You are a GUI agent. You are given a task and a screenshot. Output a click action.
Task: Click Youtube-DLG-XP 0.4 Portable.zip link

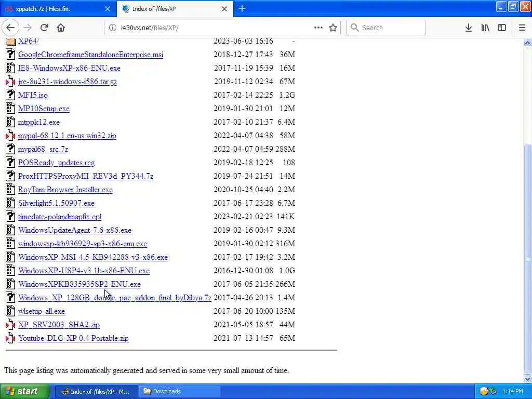(x=74, y=338)
